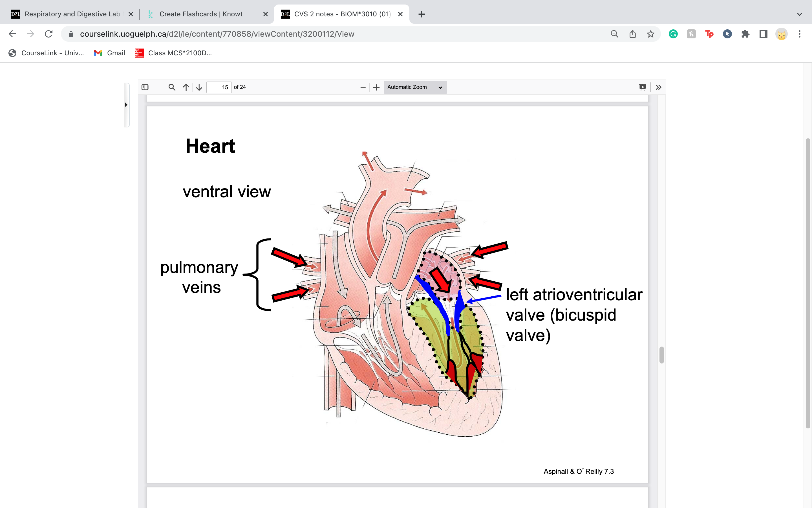
Task: Reload the current page
Action: 49,34
